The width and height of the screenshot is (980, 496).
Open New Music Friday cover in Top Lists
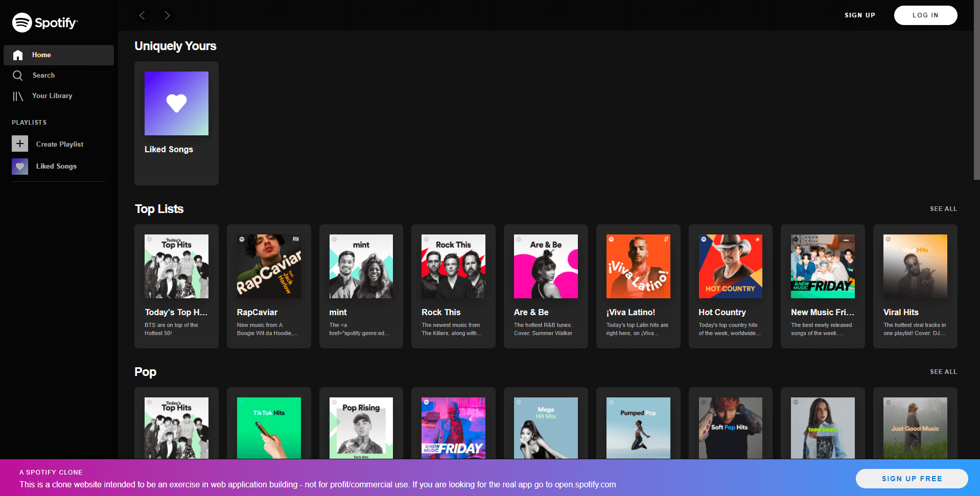(x=823, y=266)
